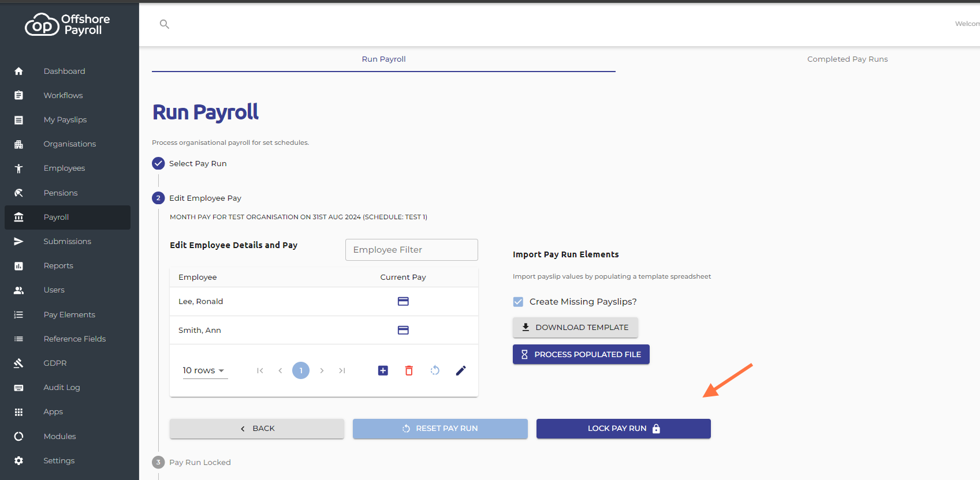Click the search magnifier icon
Screen dimensions: 980x480
point(165,24)
